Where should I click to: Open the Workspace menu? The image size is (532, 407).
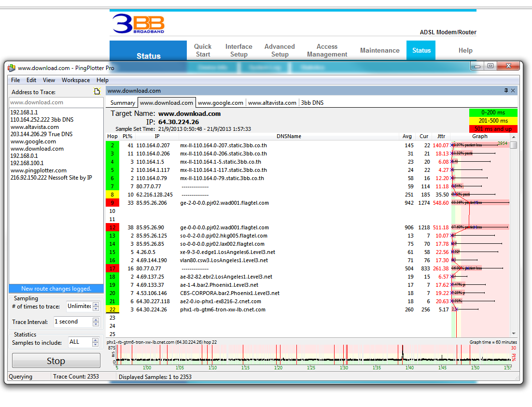76,80
